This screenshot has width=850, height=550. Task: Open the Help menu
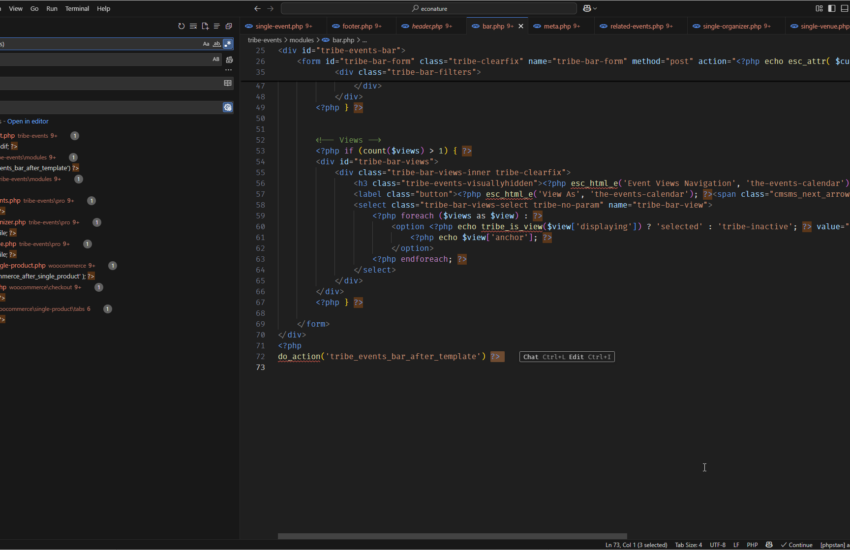pos(103,9)
